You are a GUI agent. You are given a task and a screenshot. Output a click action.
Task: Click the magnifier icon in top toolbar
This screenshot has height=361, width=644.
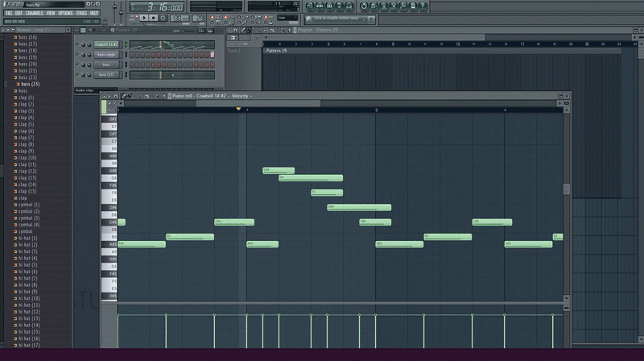tap(403, 6)
